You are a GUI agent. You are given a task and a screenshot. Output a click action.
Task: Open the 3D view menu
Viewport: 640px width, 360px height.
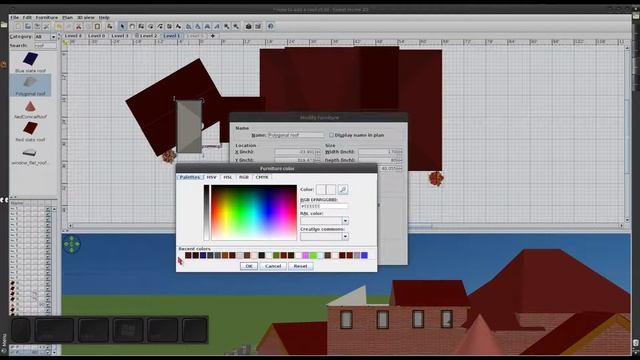coord(86,18)
